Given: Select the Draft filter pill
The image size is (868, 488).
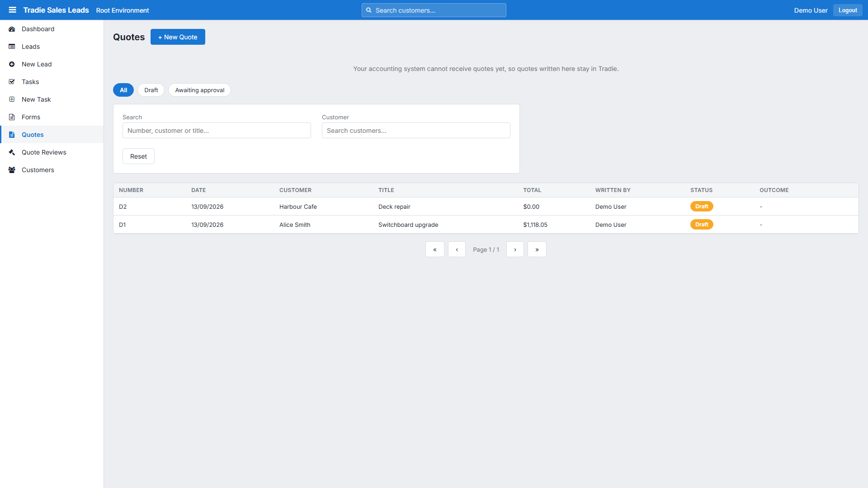Looking at the screenshot, I should 151,90.
